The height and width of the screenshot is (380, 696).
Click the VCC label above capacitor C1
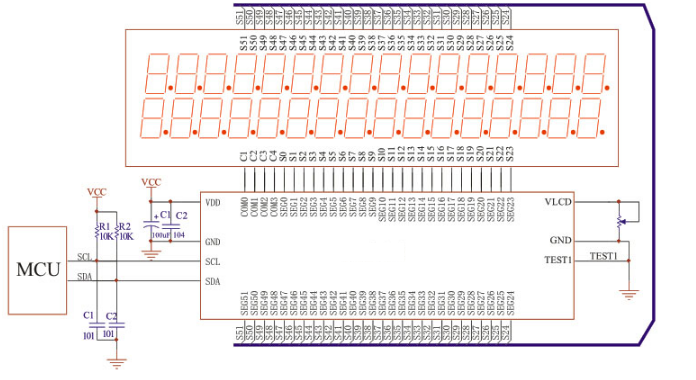tap(151, 182)
